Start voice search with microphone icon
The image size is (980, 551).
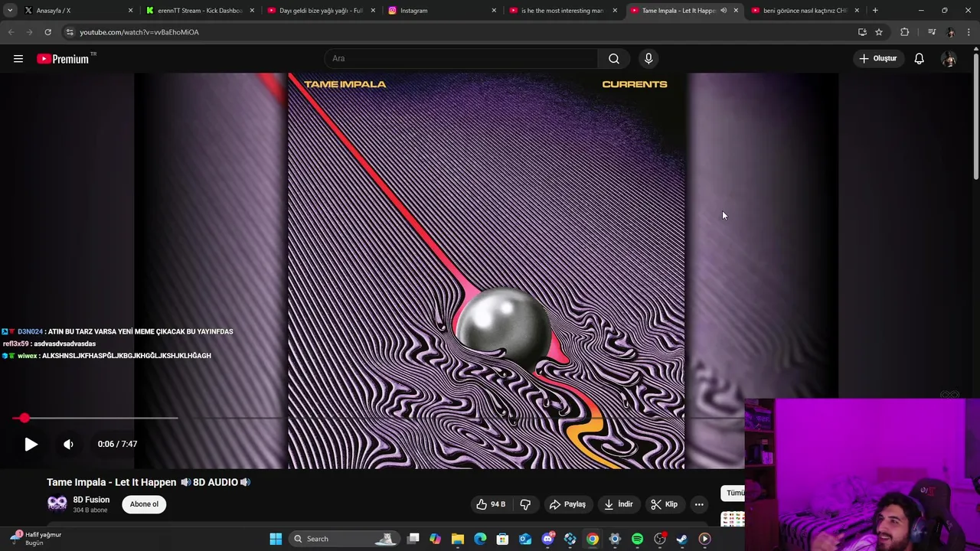coord(648,58)
